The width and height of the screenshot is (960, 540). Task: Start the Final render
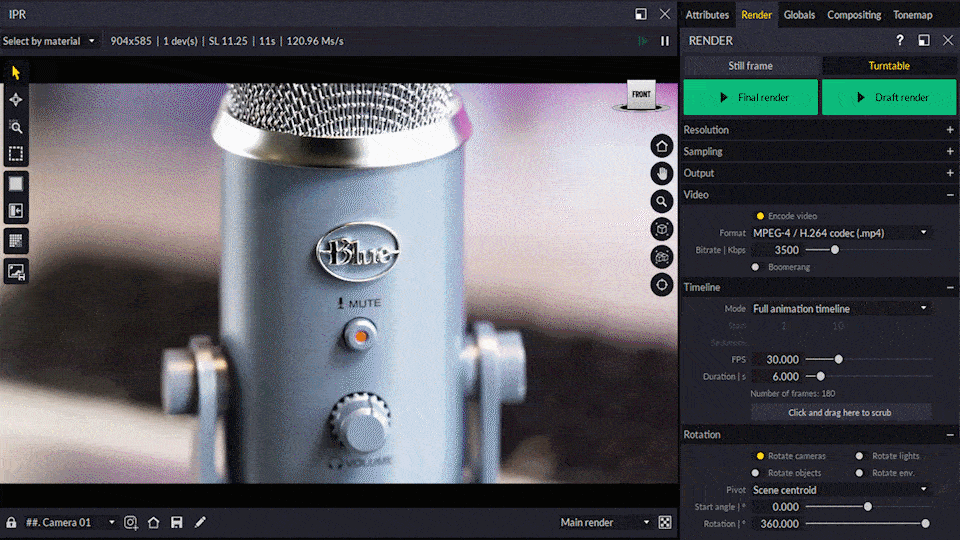[x=750, y=98]
